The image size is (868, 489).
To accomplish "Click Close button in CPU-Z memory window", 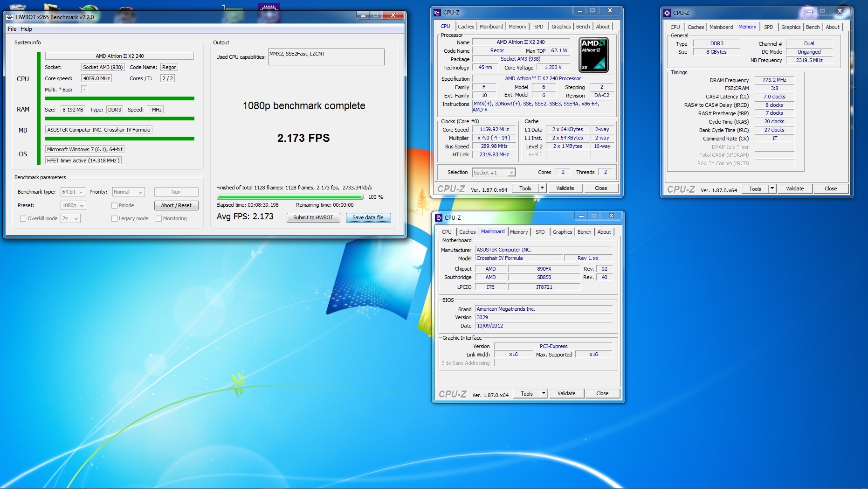I will [831, 189].
